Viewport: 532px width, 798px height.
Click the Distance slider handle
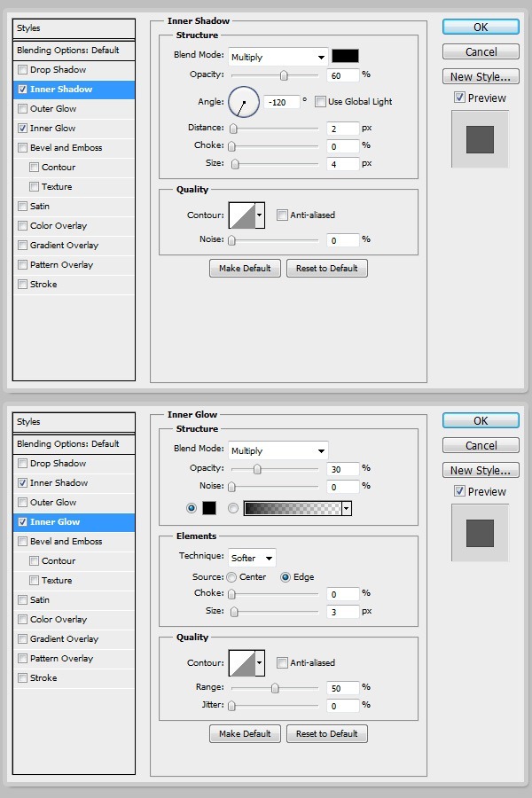pyautogui.click(x=233, y=129)
